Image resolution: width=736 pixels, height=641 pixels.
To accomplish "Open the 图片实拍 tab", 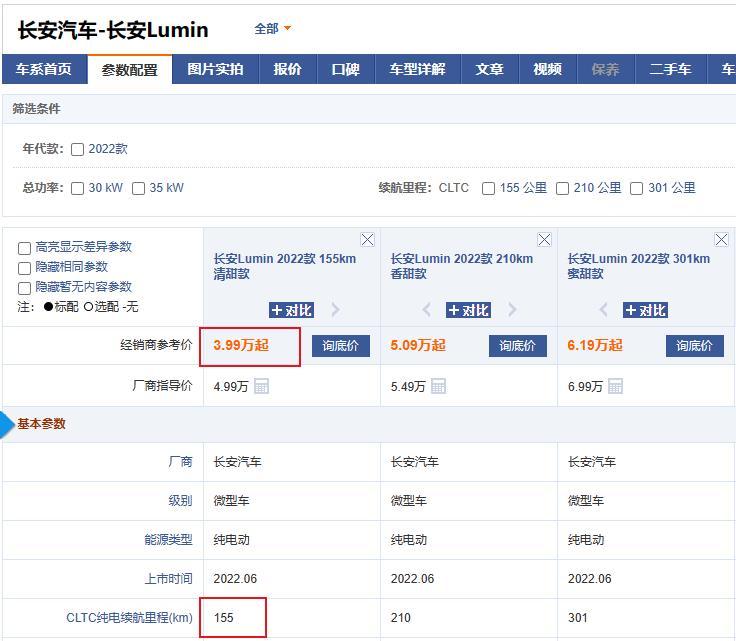I will click(x=215, y=69).
